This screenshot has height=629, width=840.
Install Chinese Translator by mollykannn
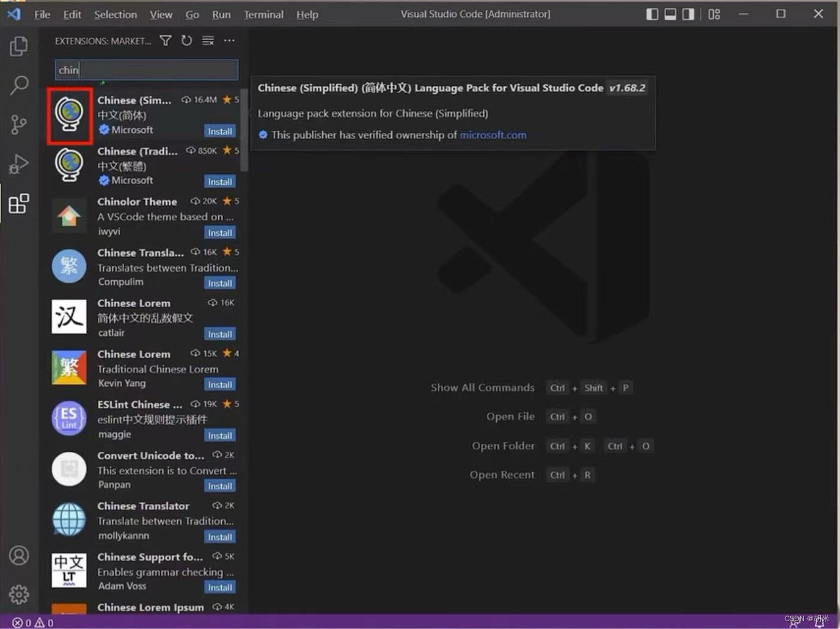220,537
